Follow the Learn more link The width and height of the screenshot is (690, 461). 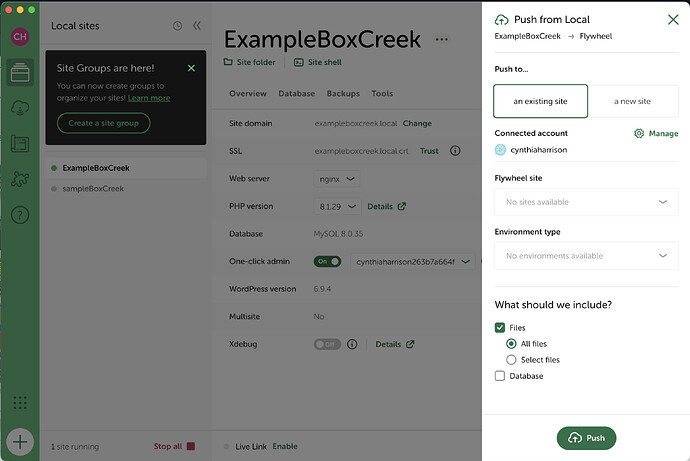coord(149,98)
